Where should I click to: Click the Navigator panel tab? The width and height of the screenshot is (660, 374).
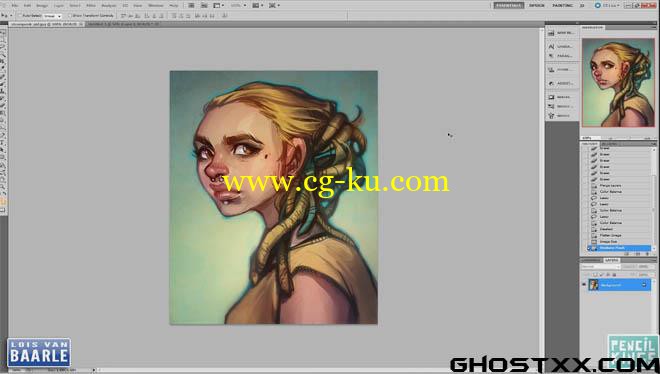[593, 27]
